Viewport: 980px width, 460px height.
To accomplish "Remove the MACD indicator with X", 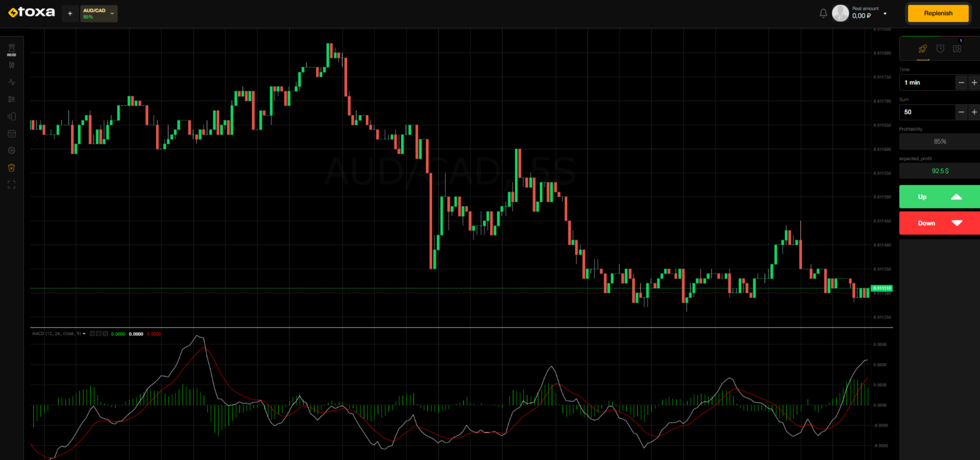I will tap(105, 334).
